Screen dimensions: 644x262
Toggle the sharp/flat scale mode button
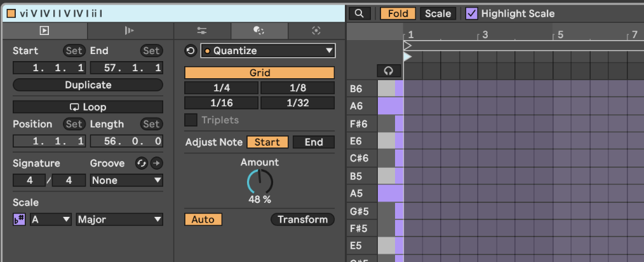point(19,219)
